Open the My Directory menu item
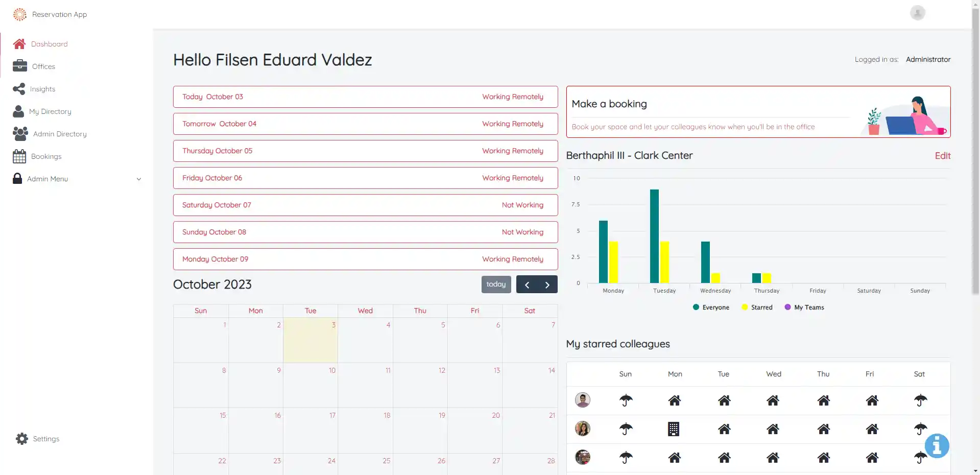The height and width of the screenshot is (475, 980). (x=50, y=111)
